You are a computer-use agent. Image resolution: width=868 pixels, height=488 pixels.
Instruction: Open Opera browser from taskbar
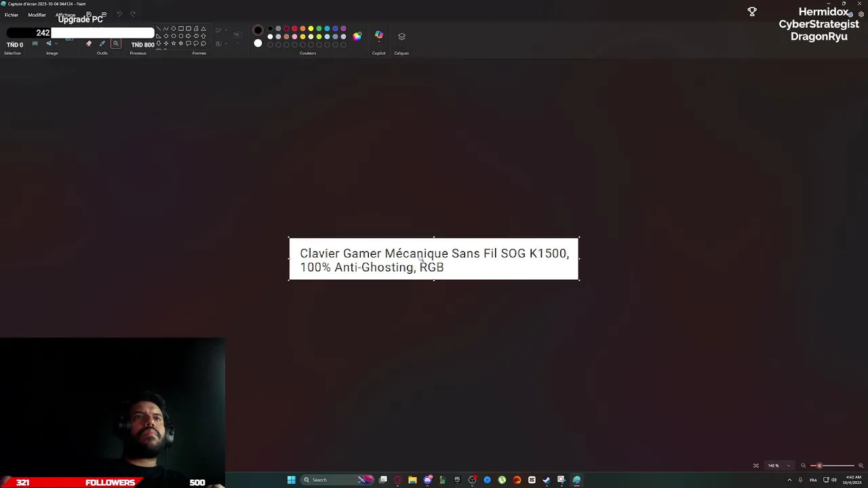click(x=397, y=480)
